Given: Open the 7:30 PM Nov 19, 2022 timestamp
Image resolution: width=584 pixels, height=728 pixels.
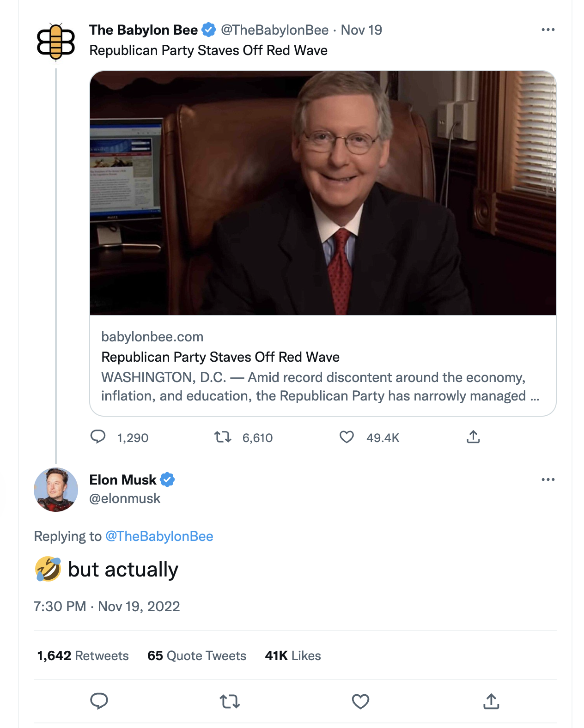Looking at the screenshot, I should 107,607.
